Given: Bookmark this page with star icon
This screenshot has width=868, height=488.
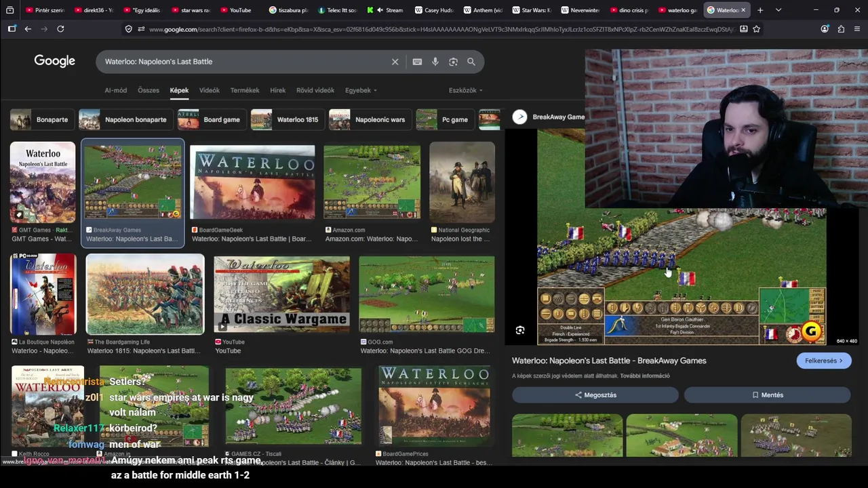Looking at the screenshot, I should tap(757, 29).
